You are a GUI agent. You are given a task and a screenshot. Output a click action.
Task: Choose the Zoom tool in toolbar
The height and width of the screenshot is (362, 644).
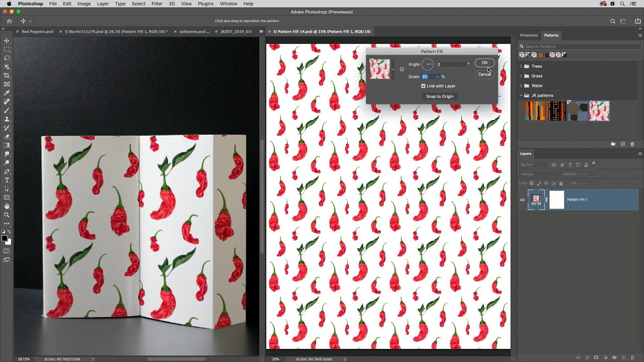7,215
